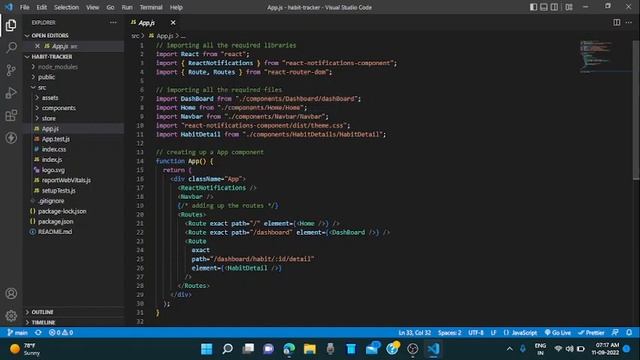Open the weather widget showing Sunny
Screen dimensions: 640x360
pyautogui.click(x=26, y=349)
